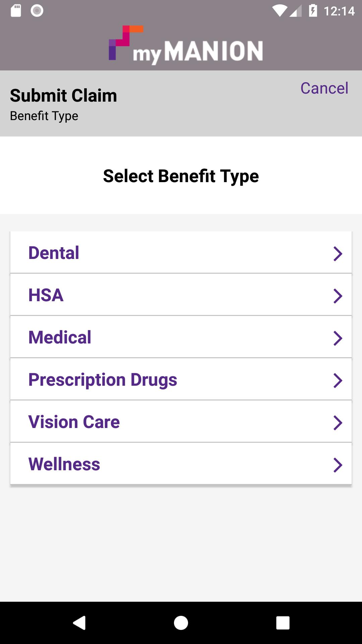Screen dimensions: 362x644
Task: Choose the Wellness benefit label
Action: (x=64, y=464)
